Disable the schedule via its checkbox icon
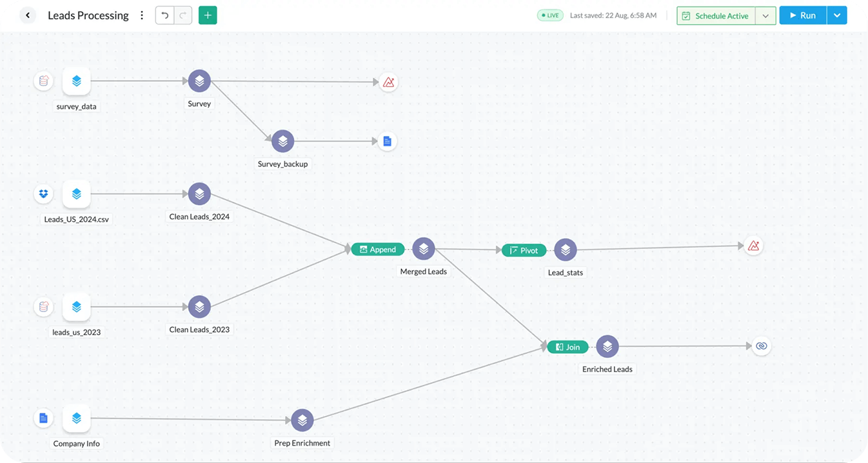The image size is (868, 463). click(685, 15)
